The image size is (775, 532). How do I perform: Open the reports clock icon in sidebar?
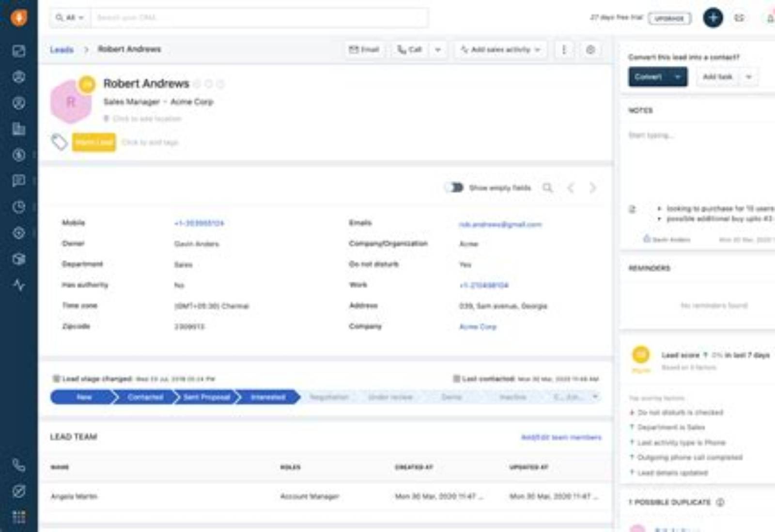point(18,207)
